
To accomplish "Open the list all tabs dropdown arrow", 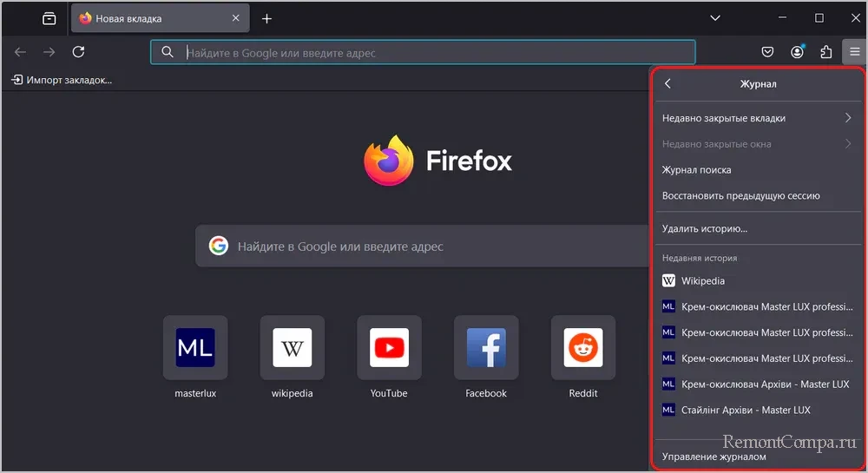I will (x=715, y=18).
